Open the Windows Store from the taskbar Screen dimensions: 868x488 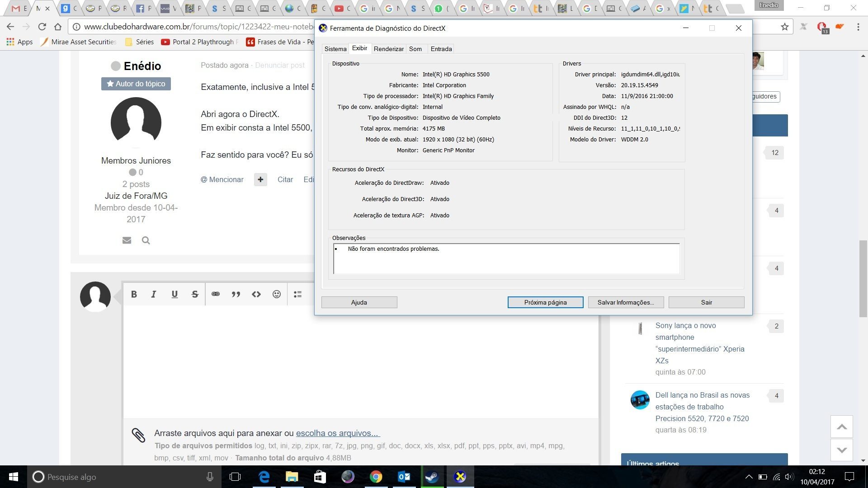pos(320,477)
